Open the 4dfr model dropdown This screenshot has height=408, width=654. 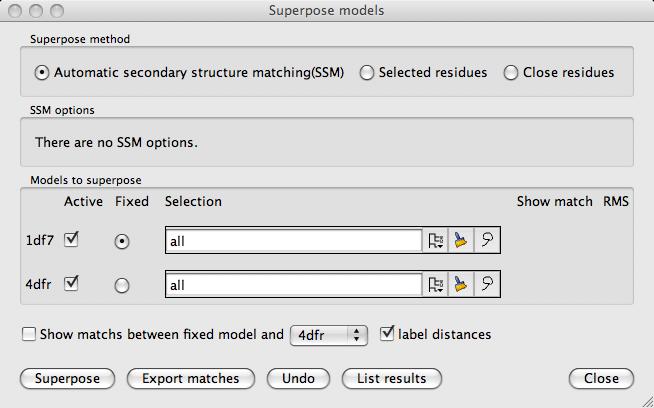[329, 335]
